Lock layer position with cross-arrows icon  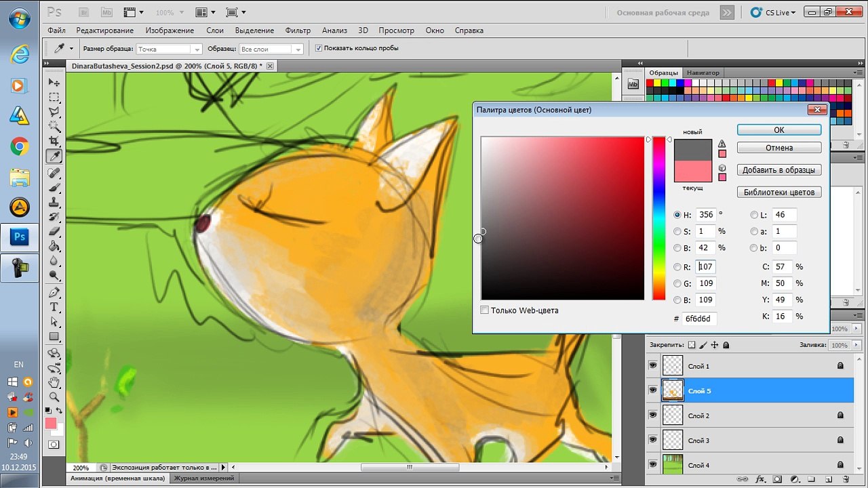(715, 345)
